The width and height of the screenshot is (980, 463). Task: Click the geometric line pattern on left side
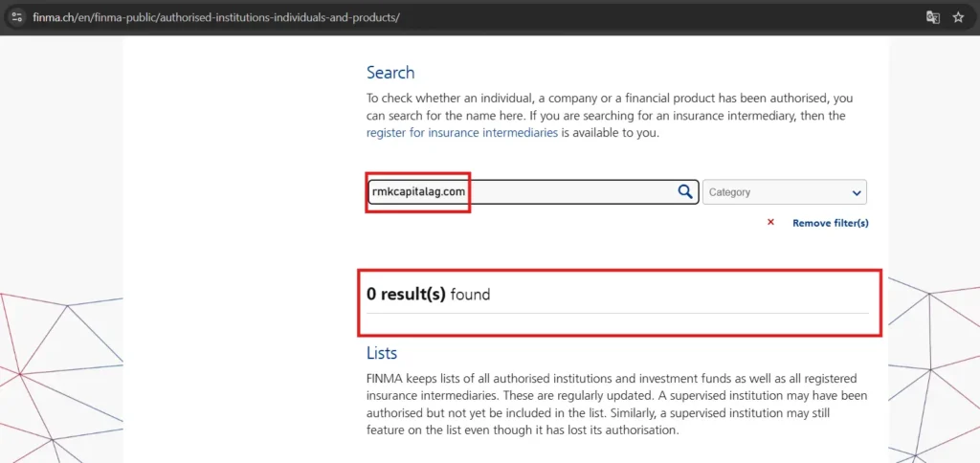coord(61,375)
